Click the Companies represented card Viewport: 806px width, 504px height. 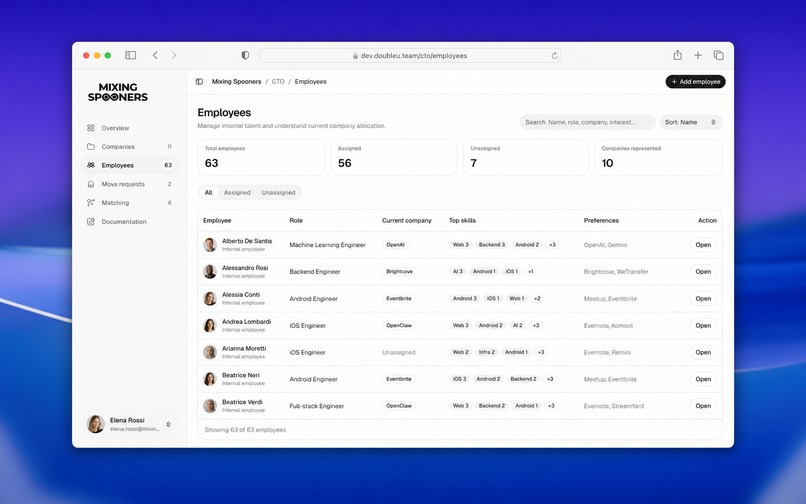658,157
